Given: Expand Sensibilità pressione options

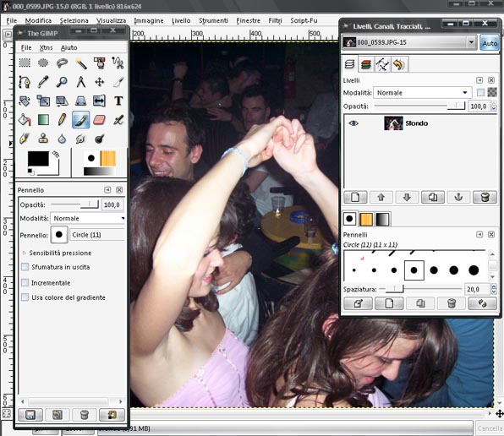Looking at the screenshot, I should coord(25,253).
